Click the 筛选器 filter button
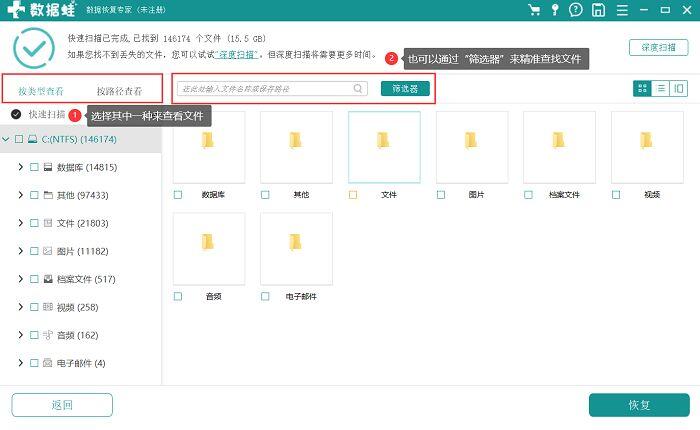The width and height of the screenshot is (700, 430). [405, 88]
